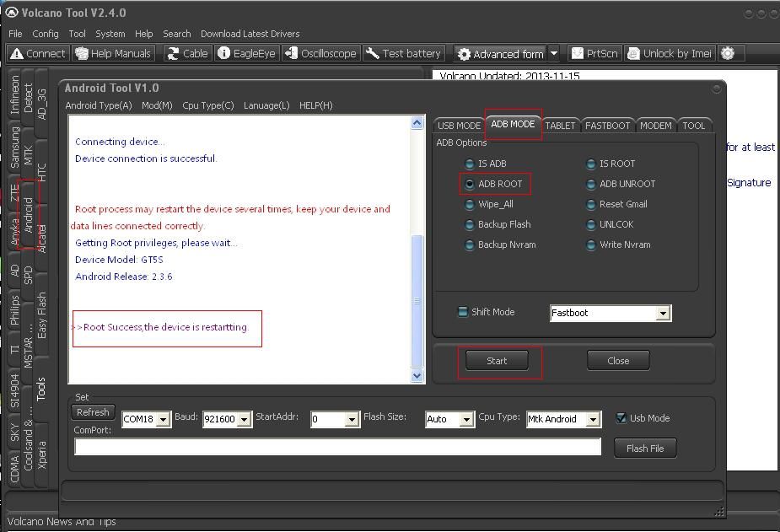Switch to the TABLET tab
Screen dimensions: 780x532
(x=560, y=126)
